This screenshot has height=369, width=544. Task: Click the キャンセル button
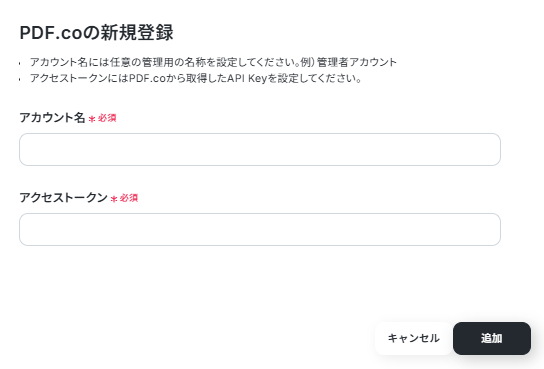[x=414, y=338]
